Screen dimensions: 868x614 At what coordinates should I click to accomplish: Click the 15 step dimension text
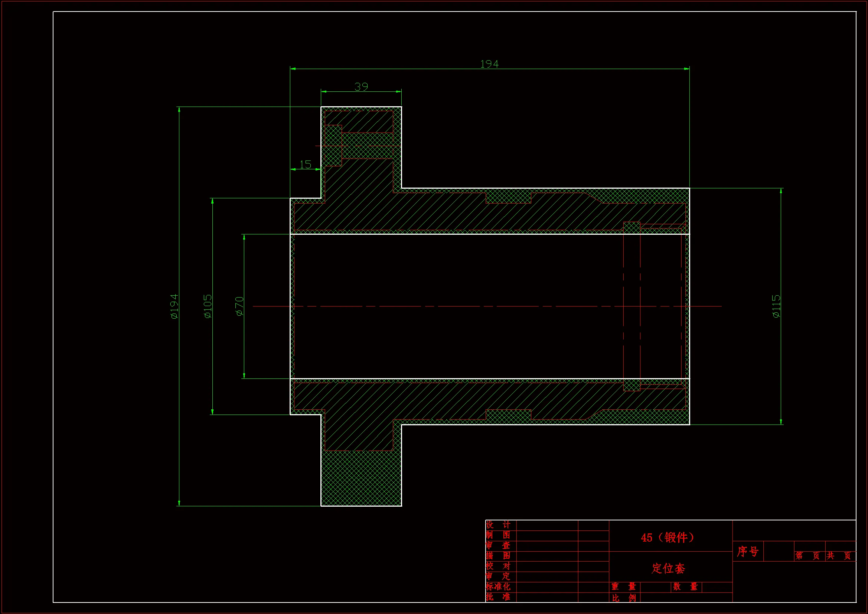[305, 165]
